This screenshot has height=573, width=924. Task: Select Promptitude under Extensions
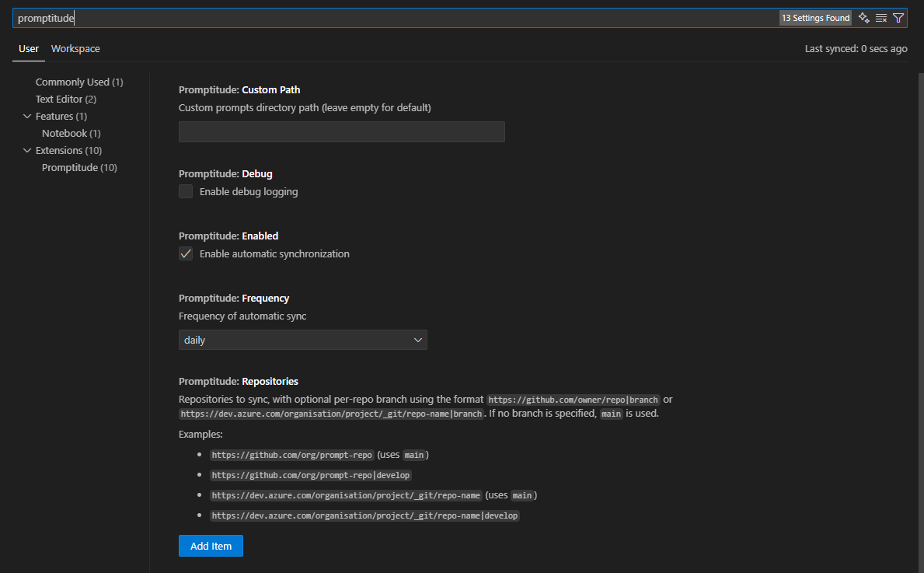(x=79, y=168)
